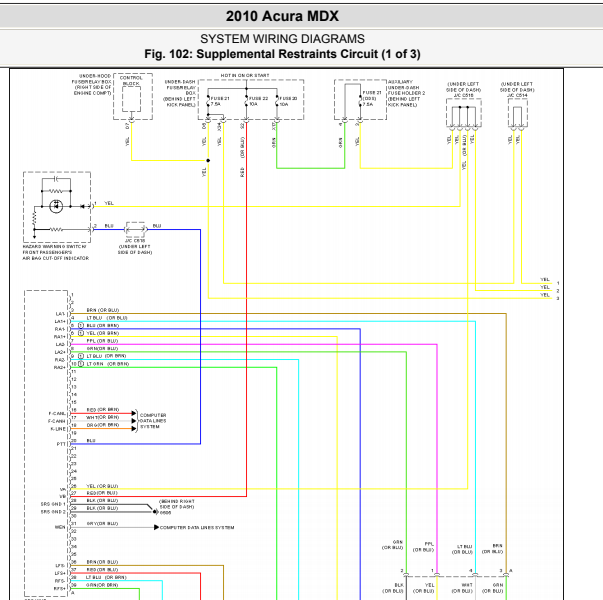Click the "RED (OR BLU)" label at pin 27
The height and width of the screenshot is (600, 603).
[x=102, y=493]
